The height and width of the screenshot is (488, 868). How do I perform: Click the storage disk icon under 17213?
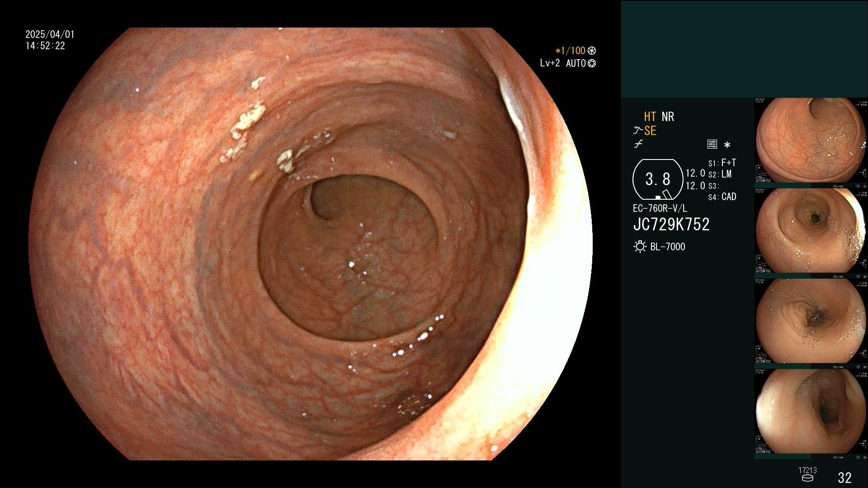click(807, 478)
